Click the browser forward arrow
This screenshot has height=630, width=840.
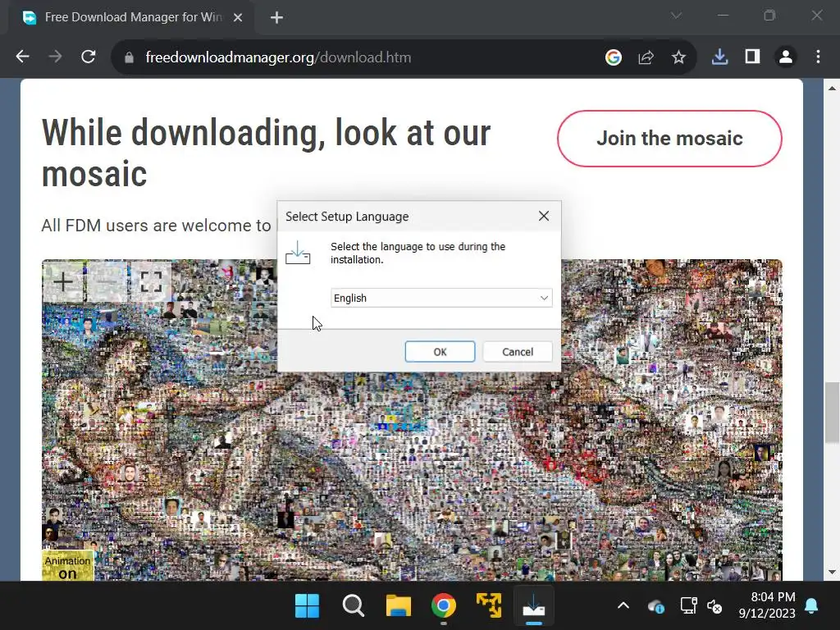55,57
